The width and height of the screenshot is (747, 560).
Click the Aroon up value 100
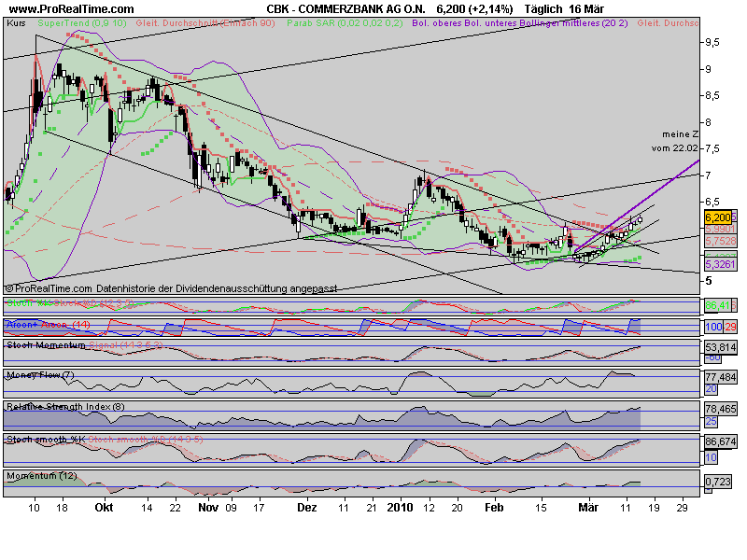click(713, 327)
